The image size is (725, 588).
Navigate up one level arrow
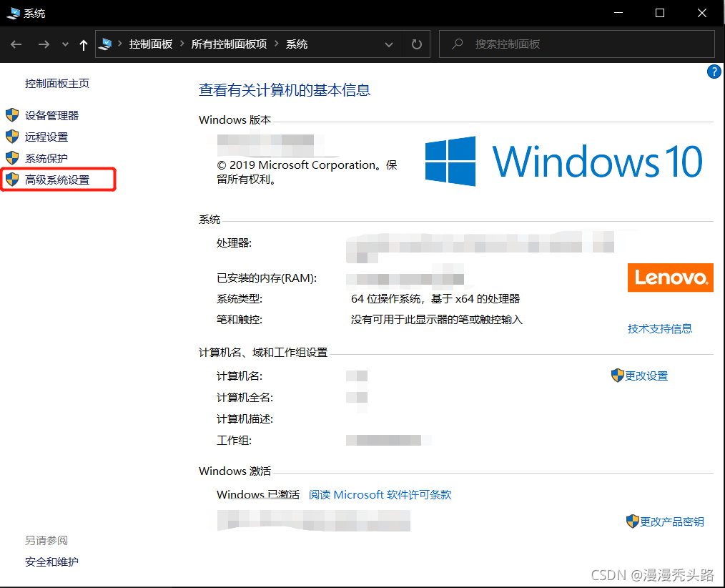[83, 44]
